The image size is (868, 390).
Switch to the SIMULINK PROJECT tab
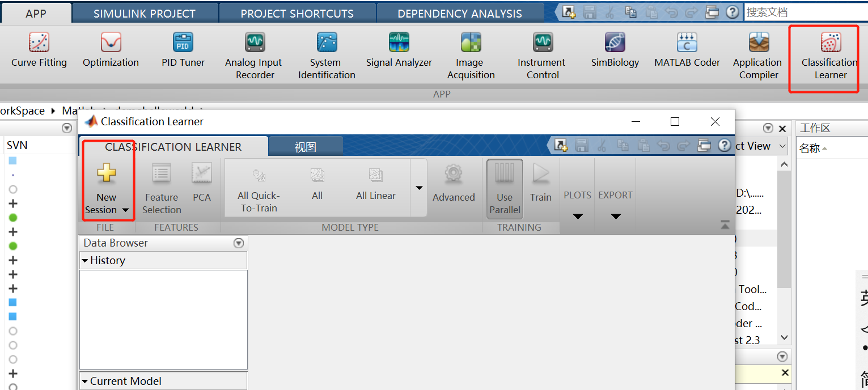coord(145,14)
